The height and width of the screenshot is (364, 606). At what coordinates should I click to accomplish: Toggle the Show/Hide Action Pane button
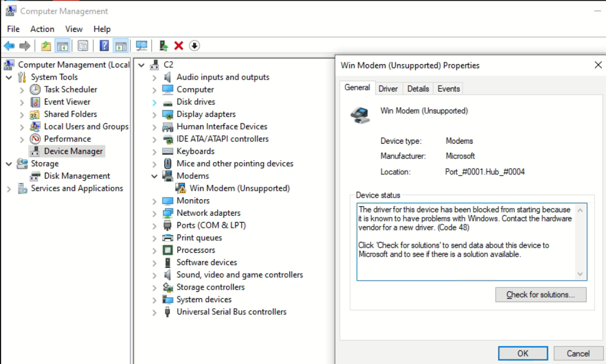click(x=121, y=46)
